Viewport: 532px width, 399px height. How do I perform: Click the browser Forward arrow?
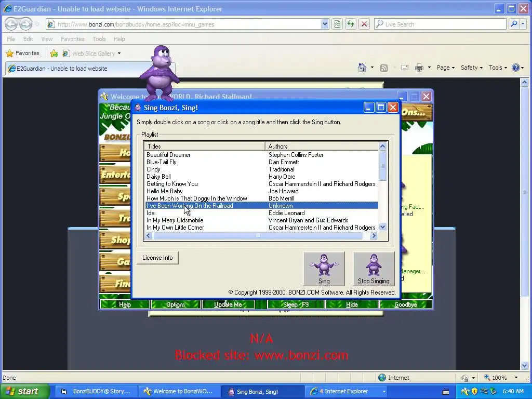pyautogui.click(x=25, y=24)
